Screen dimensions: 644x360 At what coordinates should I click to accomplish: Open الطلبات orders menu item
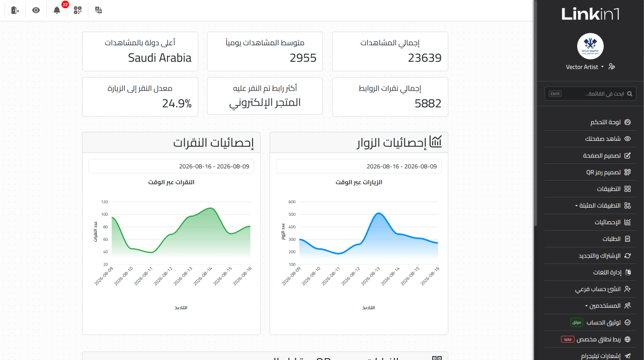click(x=590, y=239)
